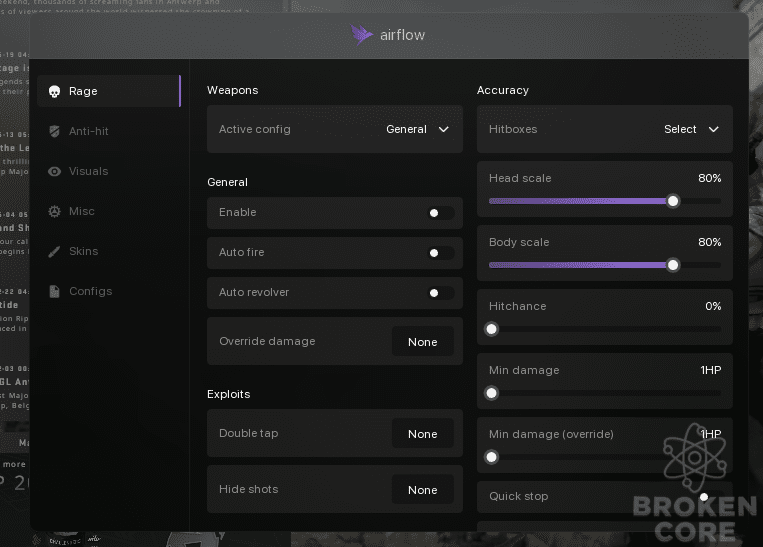763x547 pixels.
Task: Open the Skins tab
Action: point(109,251)
